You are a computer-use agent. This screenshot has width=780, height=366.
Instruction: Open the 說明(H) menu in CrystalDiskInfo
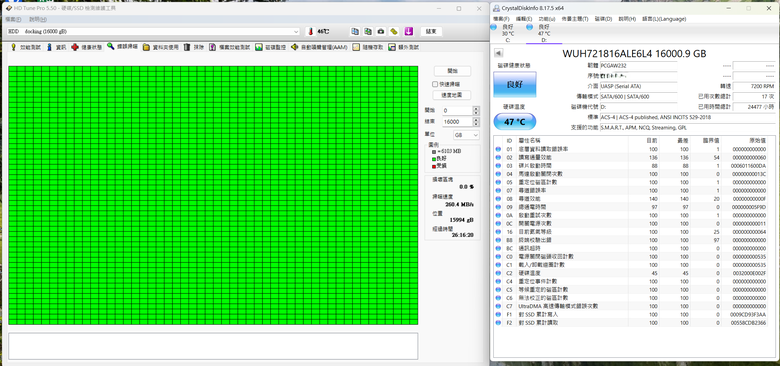click(x=627, y=19)
